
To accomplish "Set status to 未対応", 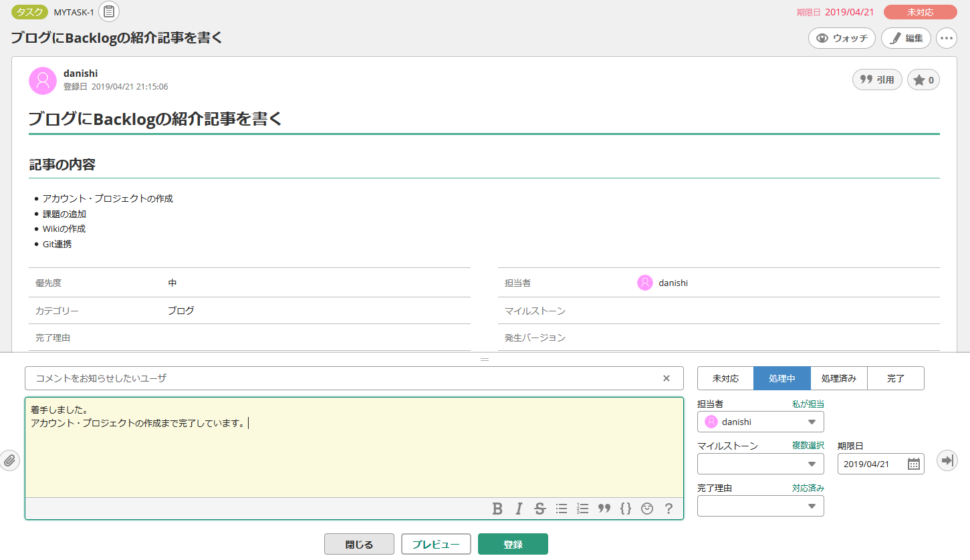I will click(725, 378).
